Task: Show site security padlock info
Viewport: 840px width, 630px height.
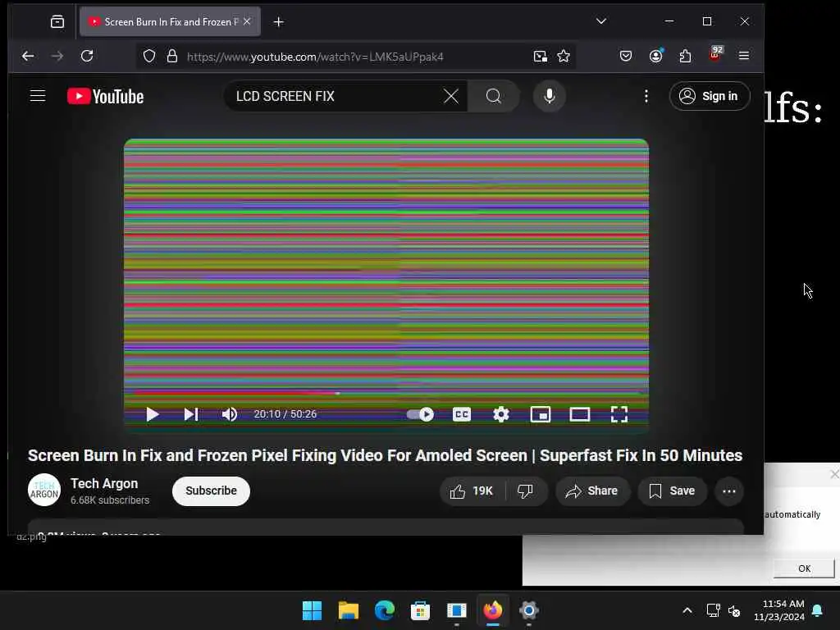Action: [x=172, y=57]
